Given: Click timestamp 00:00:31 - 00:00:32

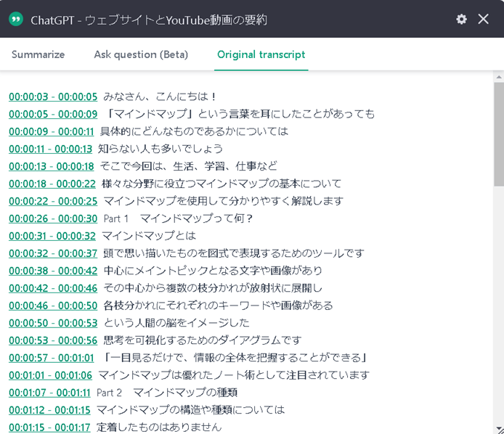Looking at the screenshot, I should coord(52,236).
